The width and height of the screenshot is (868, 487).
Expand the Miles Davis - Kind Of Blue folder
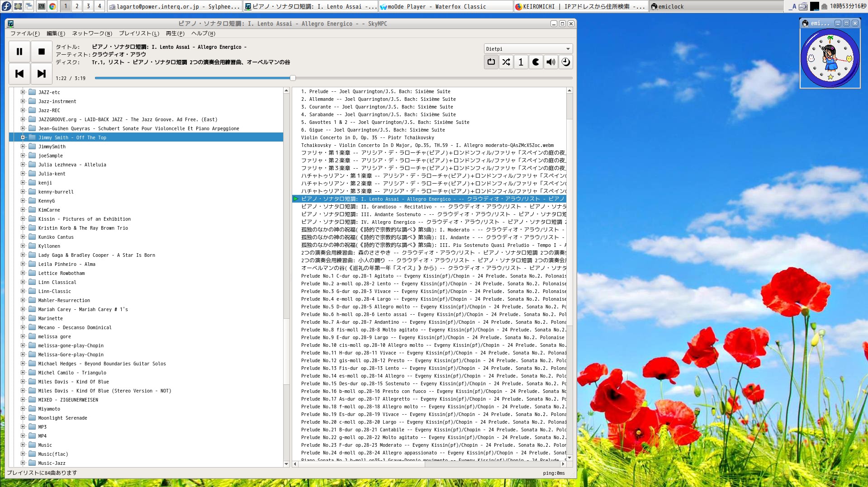[23, 382]
